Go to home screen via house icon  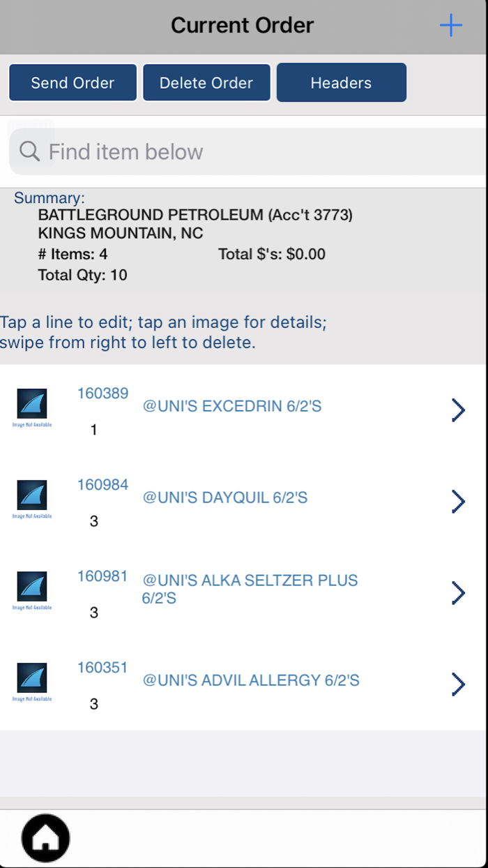pyautogui.click(x=46, y=837)
